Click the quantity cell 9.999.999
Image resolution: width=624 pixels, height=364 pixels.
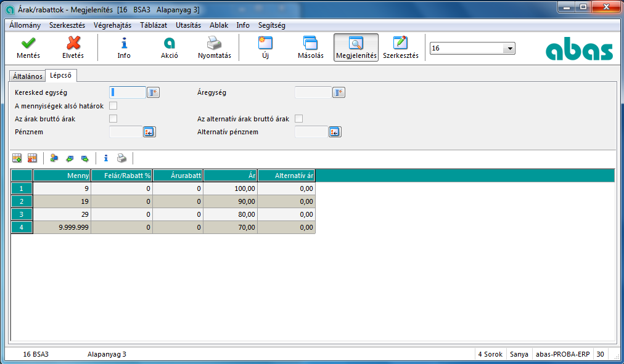point(62,227)
